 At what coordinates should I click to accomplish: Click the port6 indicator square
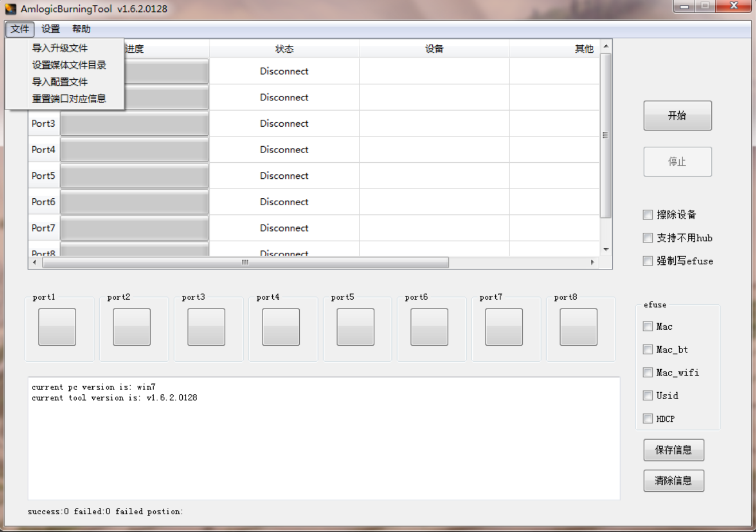pos(429,327)
